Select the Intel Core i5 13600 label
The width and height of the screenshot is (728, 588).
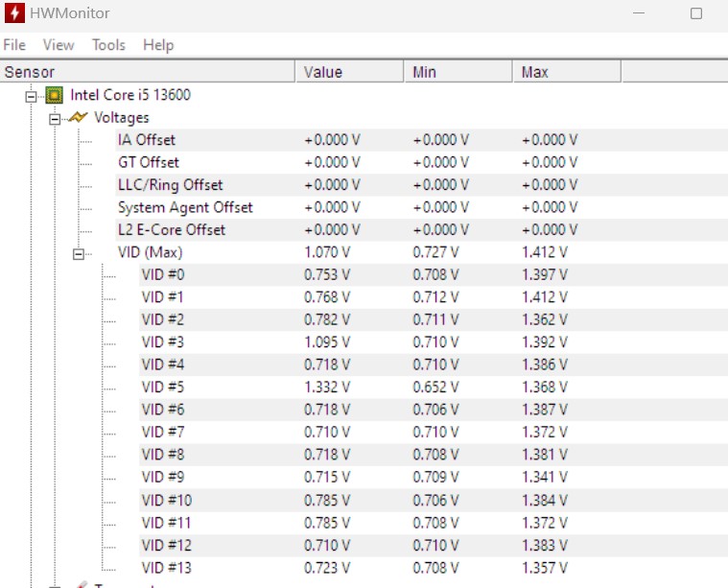coord(130,95)
